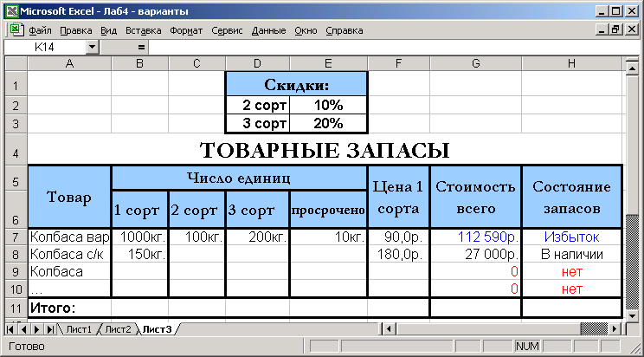644x357 pixels.
Task: Select the просрочено header cell
Action: (x=329, y=210)
